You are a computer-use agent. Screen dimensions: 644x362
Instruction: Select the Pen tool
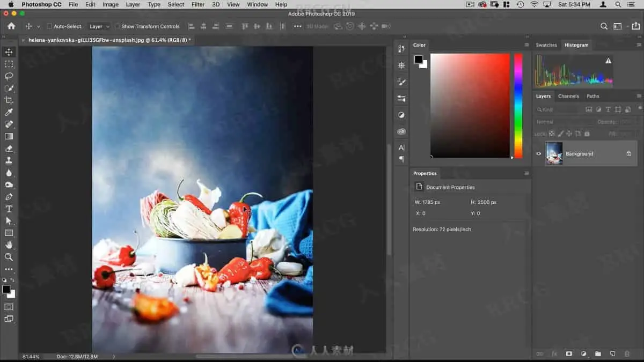click(9, 197)
